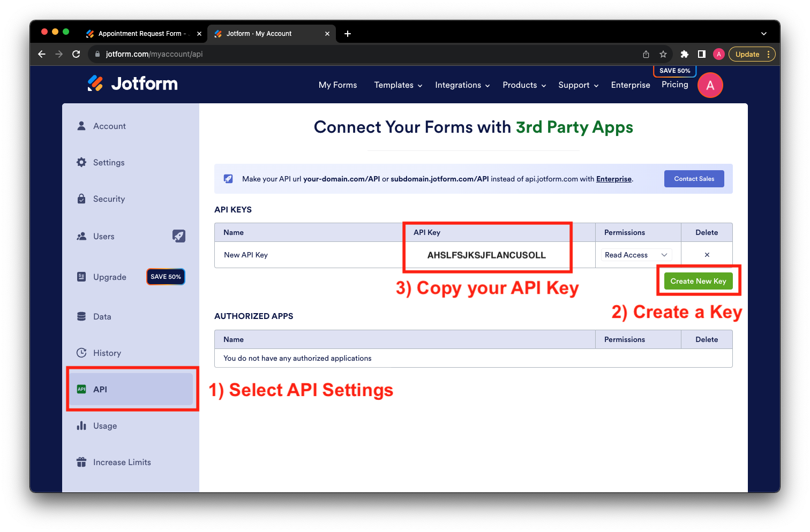Open Security in the sidebar
Image resolution: width=810 pixels, height=532 pixels.
109,199
